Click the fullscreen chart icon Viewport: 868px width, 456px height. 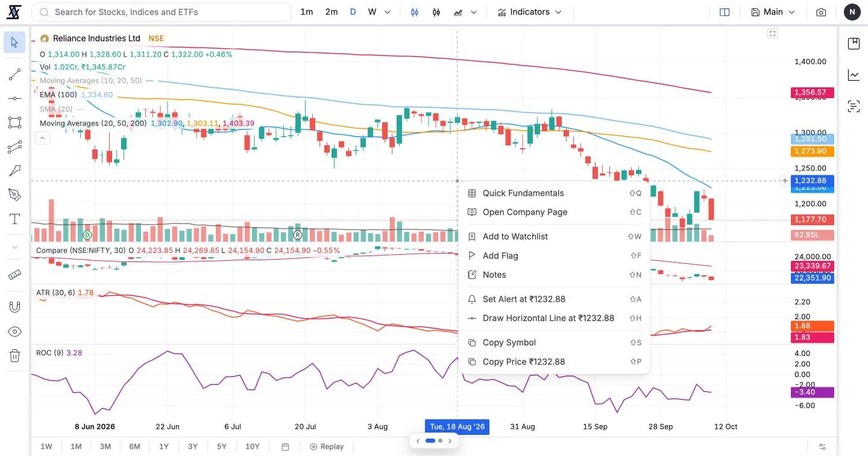(x=772, y=34)
